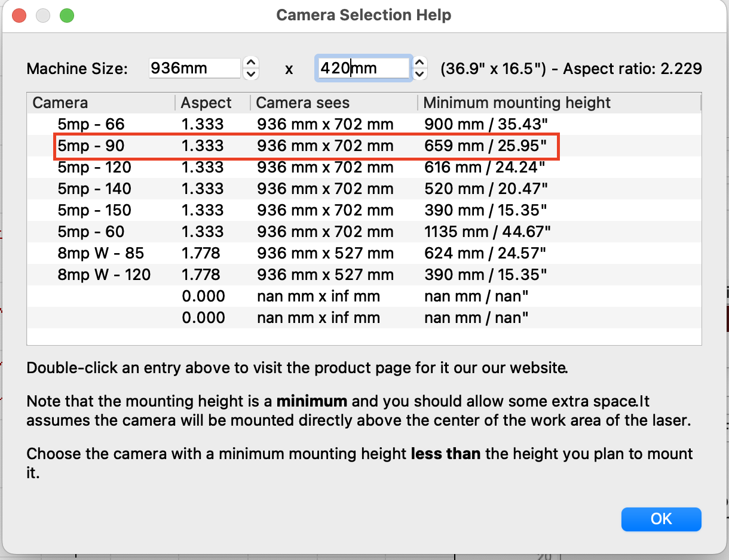
Task: Click the 900 mm / 35.43" height cell
Action: point(485,124)
